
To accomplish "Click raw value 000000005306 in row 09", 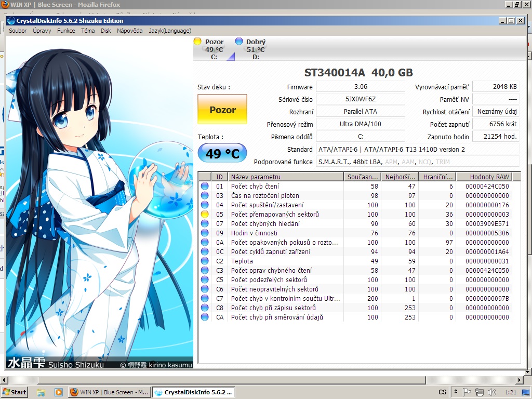I will pos(487,233).
